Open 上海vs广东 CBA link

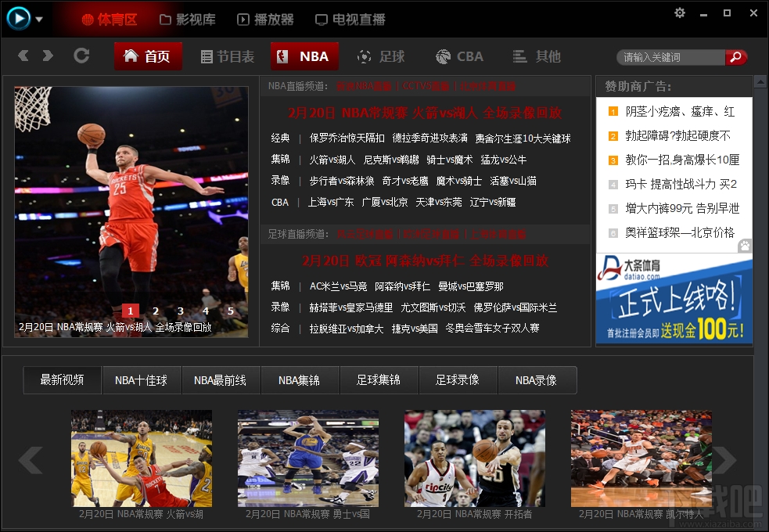click(331, 202)
